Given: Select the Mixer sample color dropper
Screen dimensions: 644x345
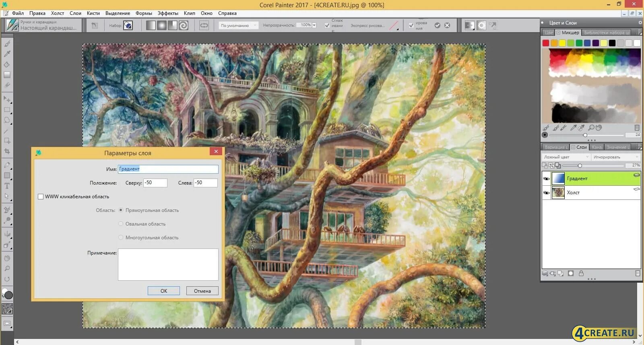Looking at the screenshot, I should pos(573,127).
